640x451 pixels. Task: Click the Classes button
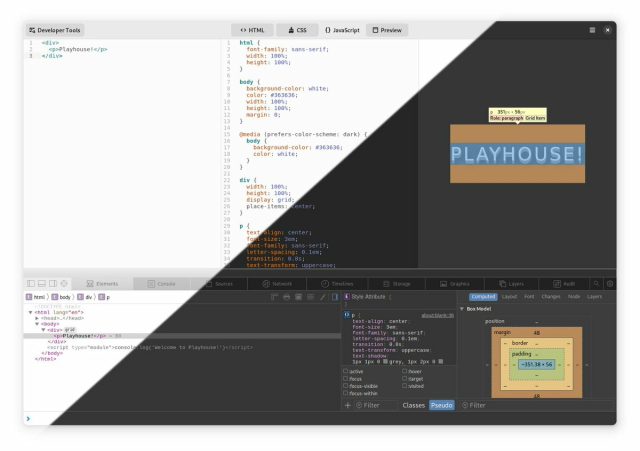pos(413,405)
